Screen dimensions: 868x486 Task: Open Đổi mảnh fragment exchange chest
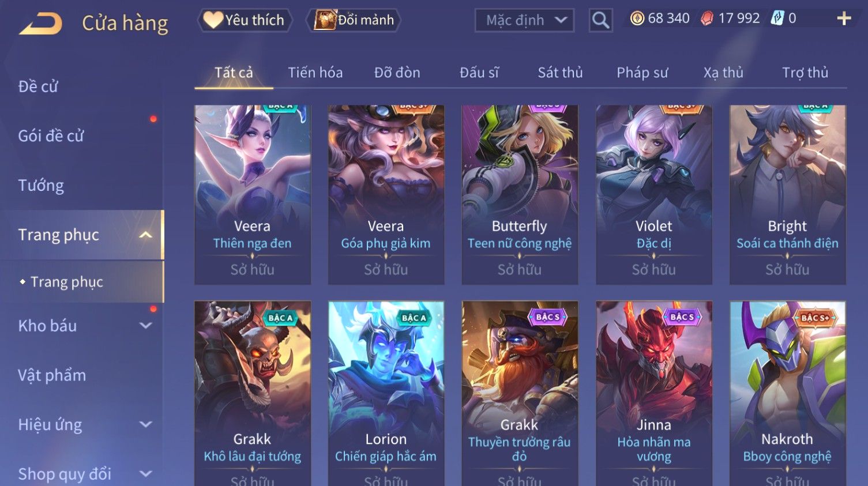pos(354,20)
